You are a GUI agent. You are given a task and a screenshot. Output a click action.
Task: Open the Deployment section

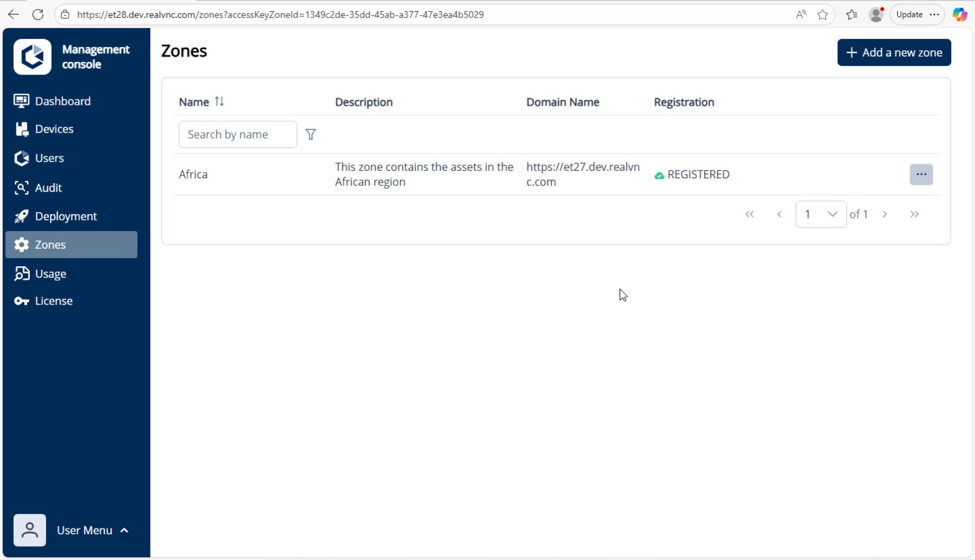[x=65, y=217]
